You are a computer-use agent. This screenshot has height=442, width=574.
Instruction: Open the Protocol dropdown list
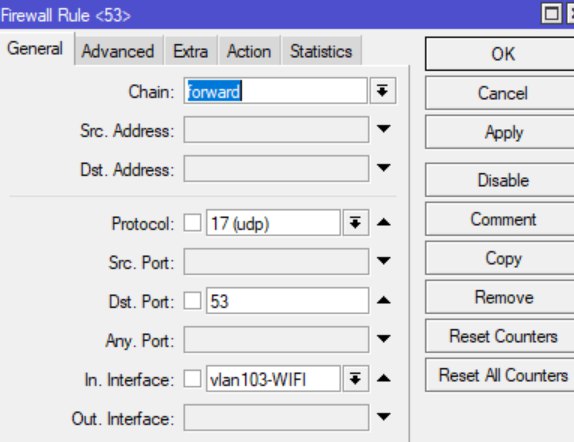point(355,223)
